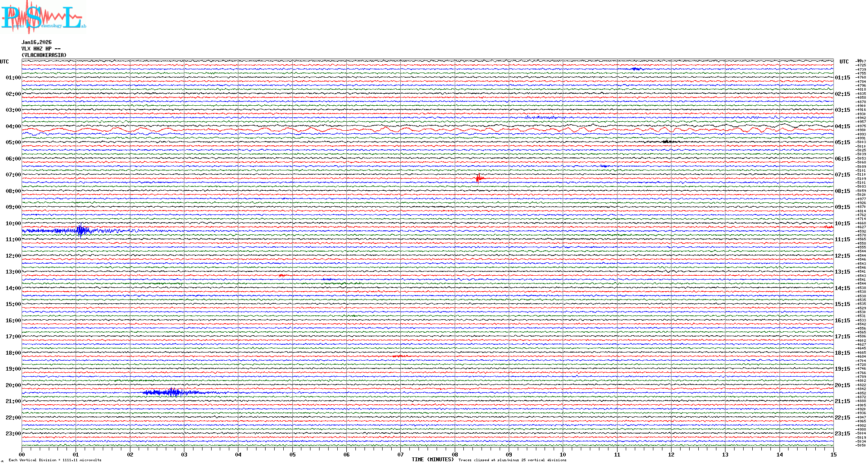Click the PSL Seismology Lab logo

[43, 17]
